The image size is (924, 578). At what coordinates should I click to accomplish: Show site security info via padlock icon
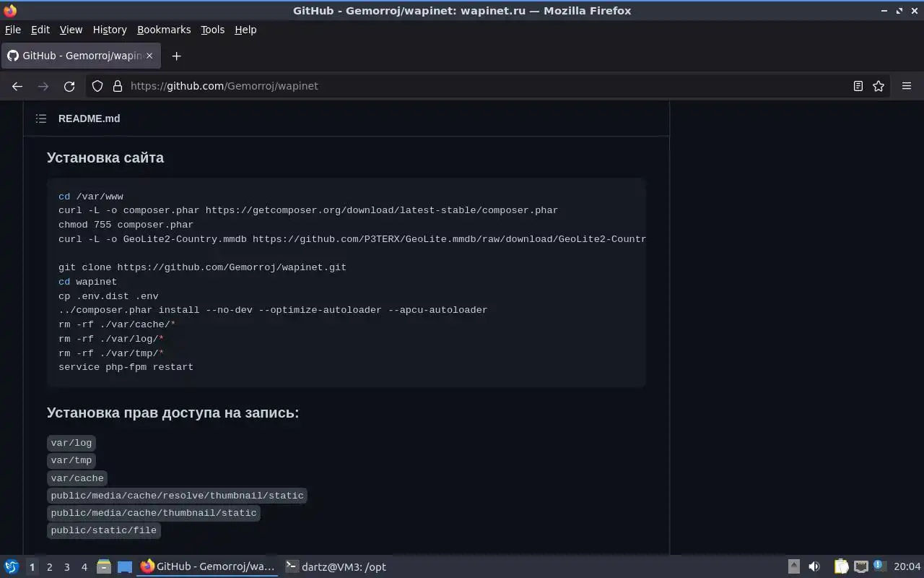point(118,86)
